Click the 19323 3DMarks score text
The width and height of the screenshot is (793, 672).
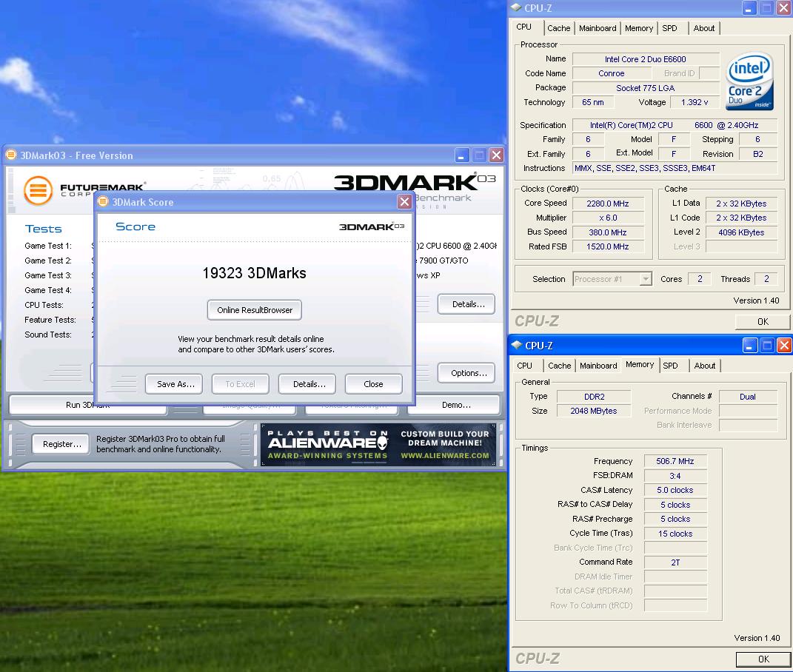[x=255, y=274]
